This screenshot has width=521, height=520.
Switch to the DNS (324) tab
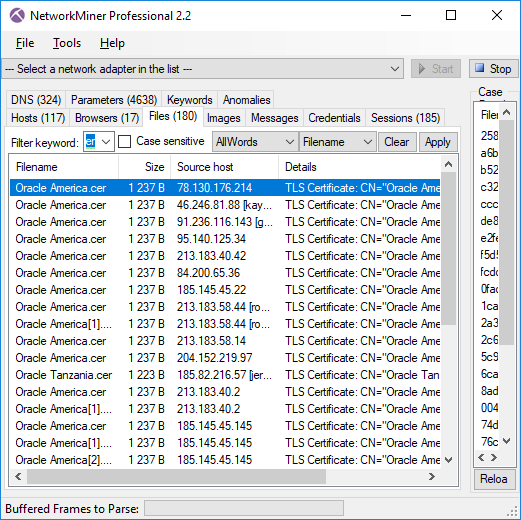click(36, 100)
